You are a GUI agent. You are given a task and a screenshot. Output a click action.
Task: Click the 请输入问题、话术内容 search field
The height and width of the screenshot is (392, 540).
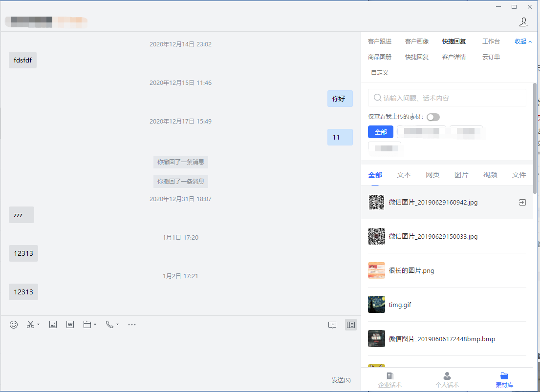coord(447,98)
